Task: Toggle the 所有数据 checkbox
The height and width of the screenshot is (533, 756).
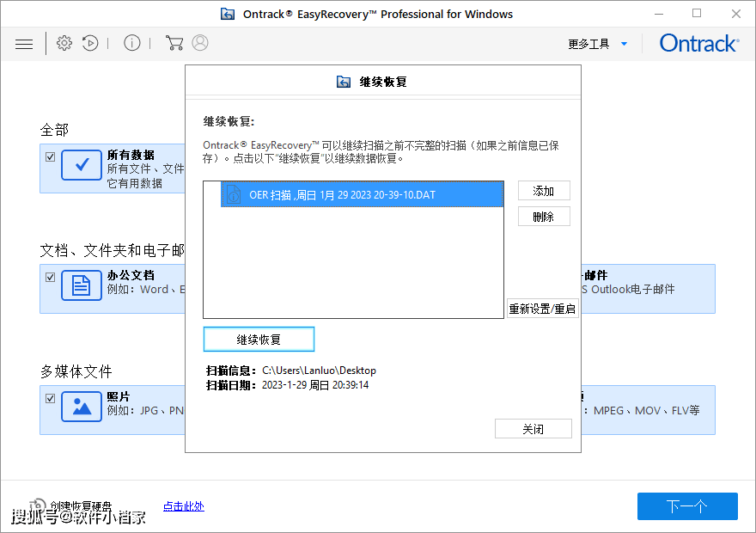Action: (x=50, y=156)
